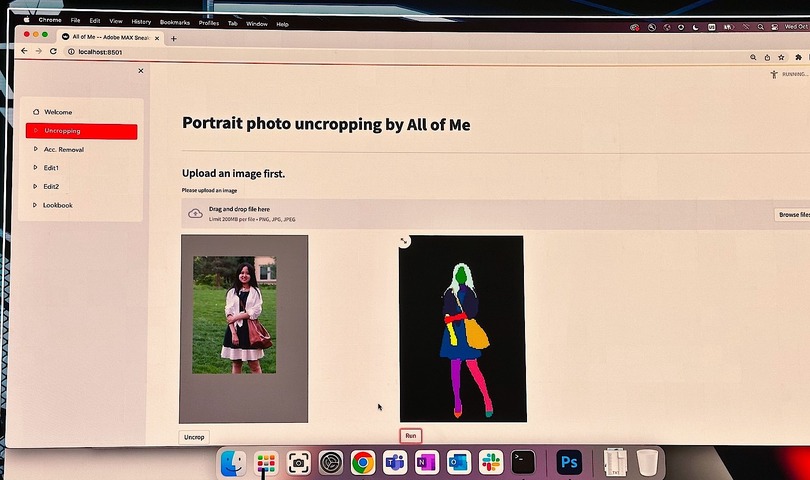Open the Bookmarks menu
This screenshot has height=480, width=810.
(x=175, y=22)
